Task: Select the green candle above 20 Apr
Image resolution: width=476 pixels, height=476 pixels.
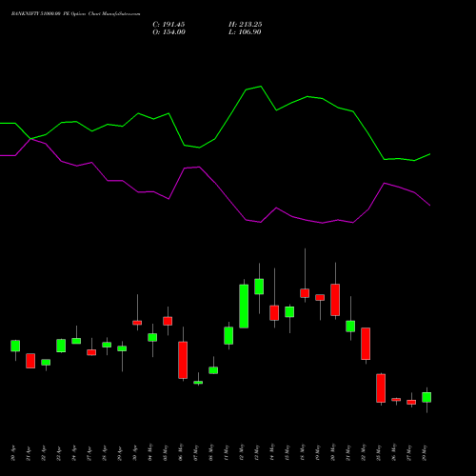Action: point(15,346)
